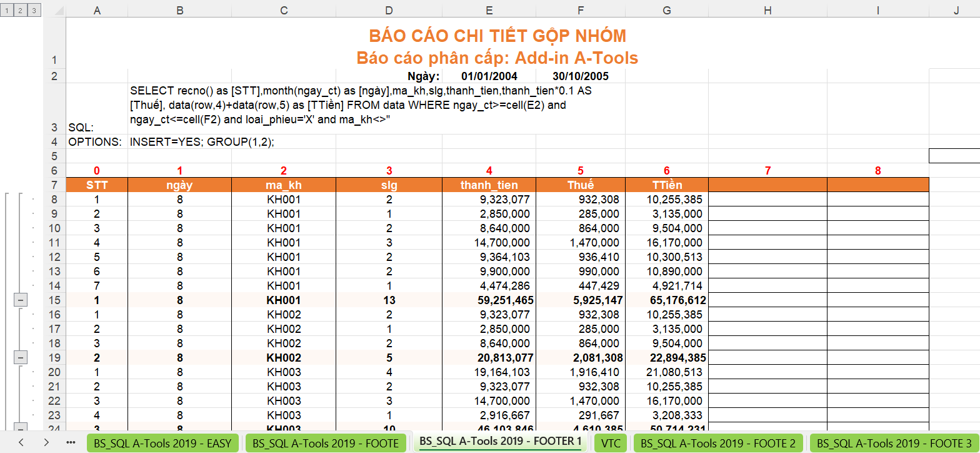Go to BS_SQL A-Tools 2019 - FOOTE 3 tab
The height and width of the screenshot is (453, 980).
894,443
